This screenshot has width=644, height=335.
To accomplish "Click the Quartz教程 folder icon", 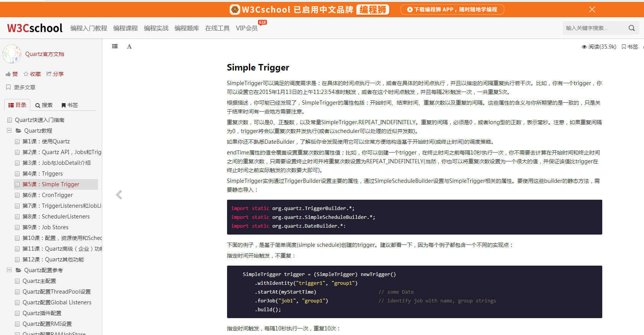I will (18, 131).
